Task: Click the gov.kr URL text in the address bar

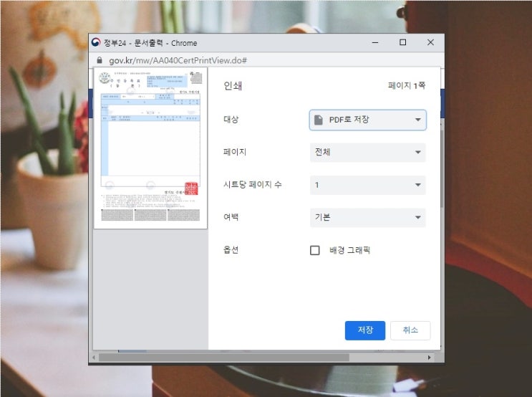Action: point(178,60)
